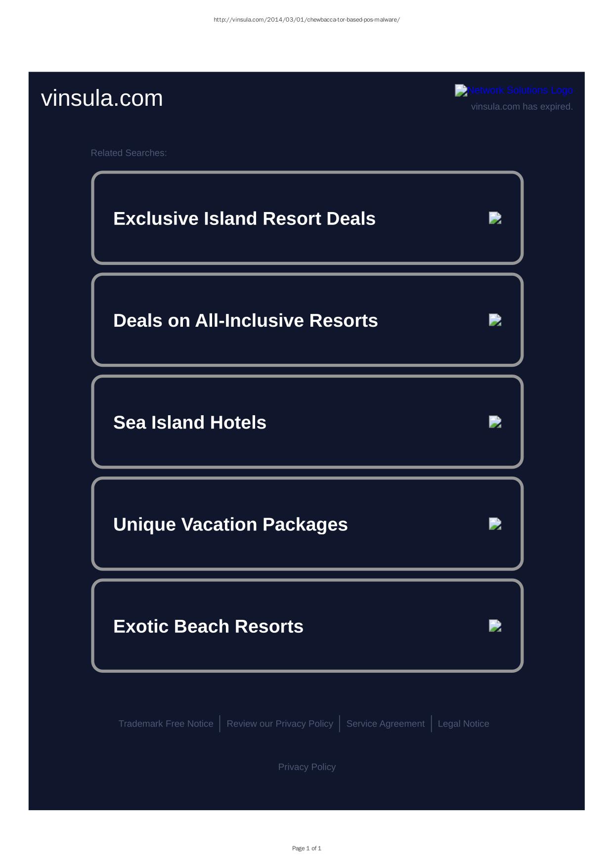Click arrow icon beside Exclusive Island Resort Deals
614x868 pixels.
tap(495, 218)
